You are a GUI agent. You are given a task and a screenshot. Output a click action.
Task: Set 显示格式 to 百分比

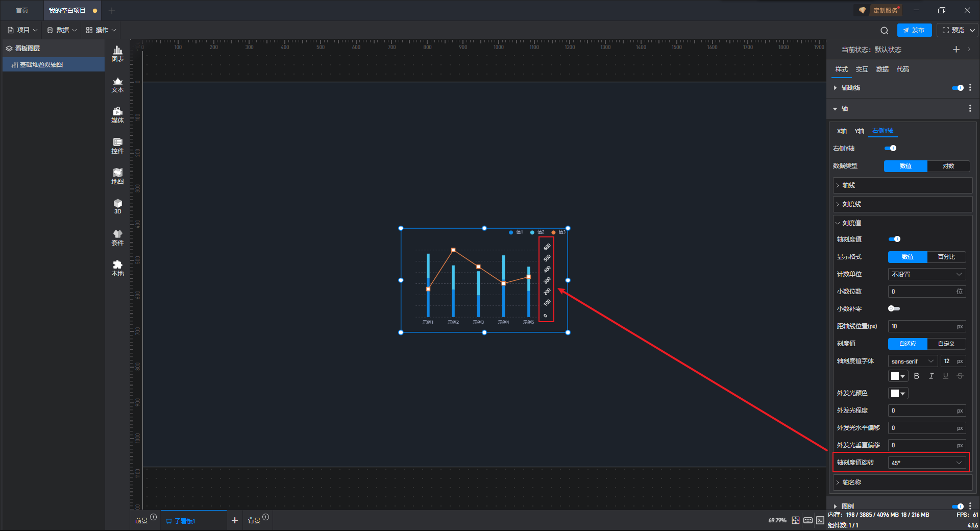946,257
